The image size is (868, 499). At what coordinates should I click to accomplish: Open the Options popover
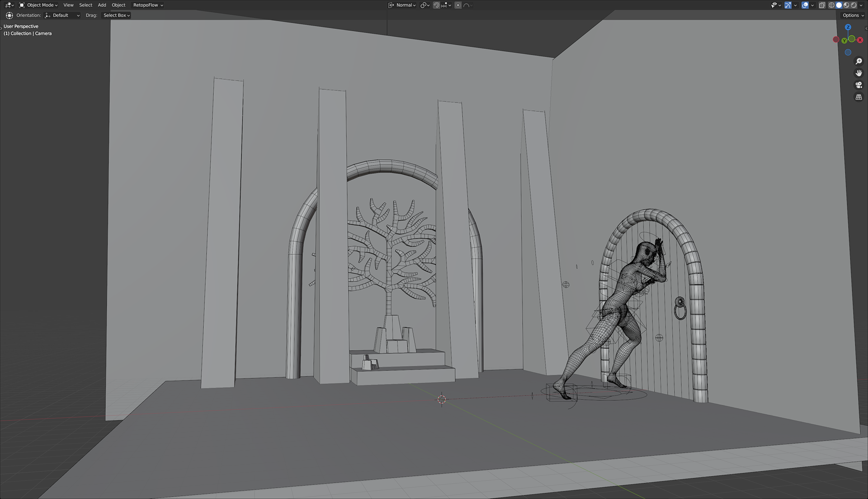853,15
